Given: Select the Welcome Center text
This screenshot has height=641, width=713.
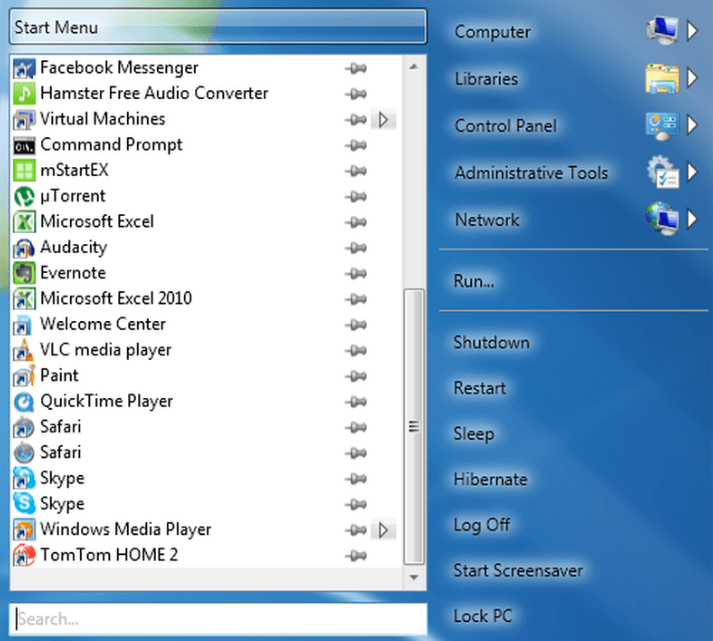Looking at the screenshot, I should 103,324.
